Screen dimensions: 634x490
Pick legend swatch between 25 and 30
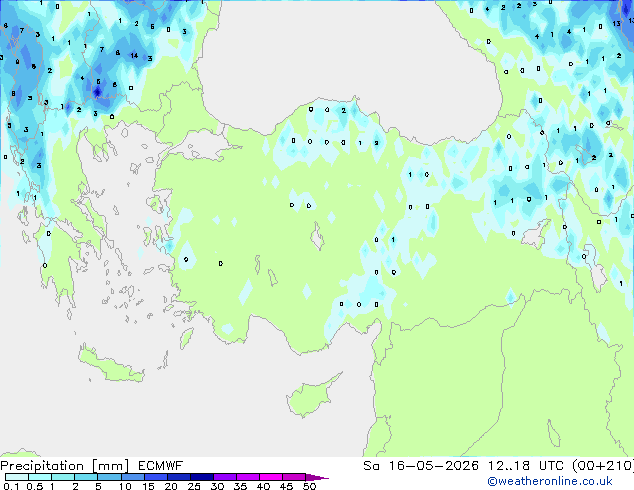(x=201, y=477)
